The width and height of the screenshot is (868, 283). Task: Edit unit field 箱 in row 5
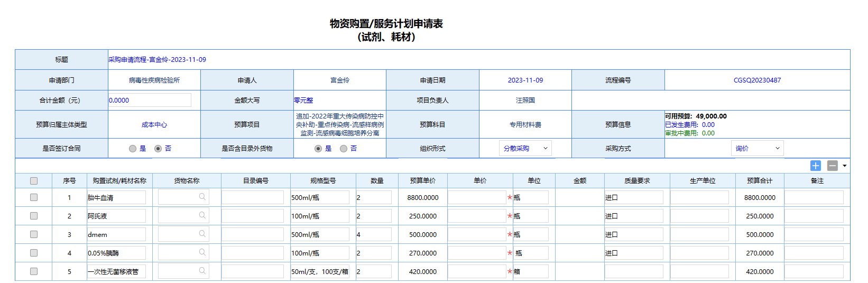(x=531, y=271)
